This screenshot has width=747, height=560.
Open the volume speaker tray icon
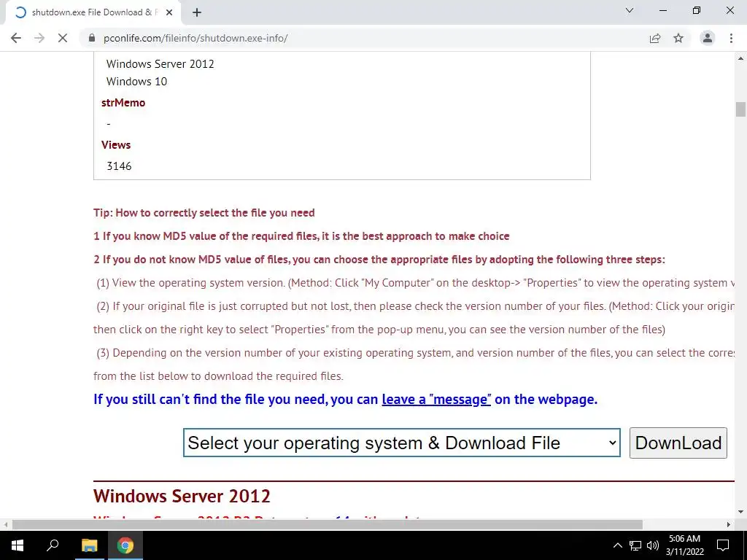pyautogui.click(x=653, y=545)
